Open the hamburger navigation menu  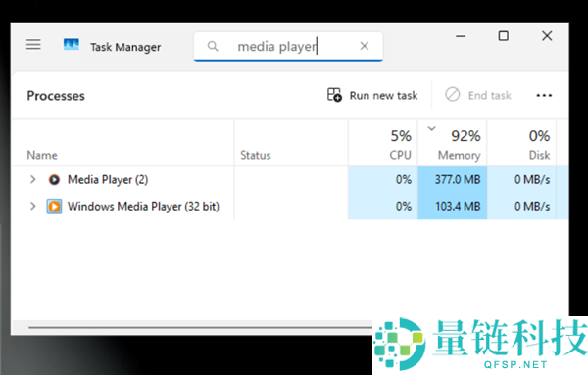[x=33, y=45]
